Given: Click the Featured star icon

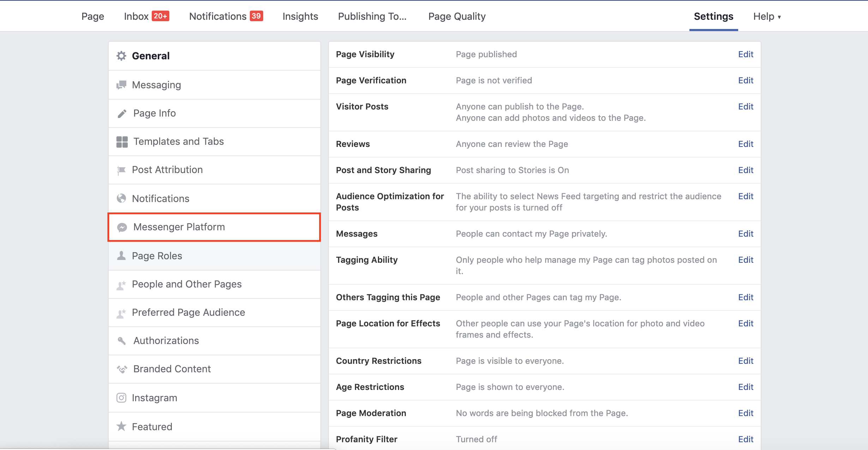Looking at the screenshot, I should 121,426.
